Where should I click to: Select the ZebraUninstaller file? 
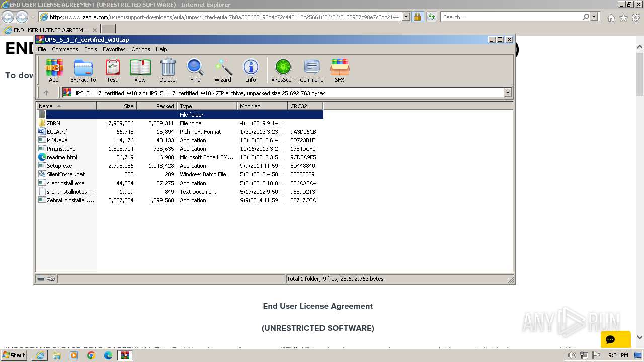coord(180,200)
